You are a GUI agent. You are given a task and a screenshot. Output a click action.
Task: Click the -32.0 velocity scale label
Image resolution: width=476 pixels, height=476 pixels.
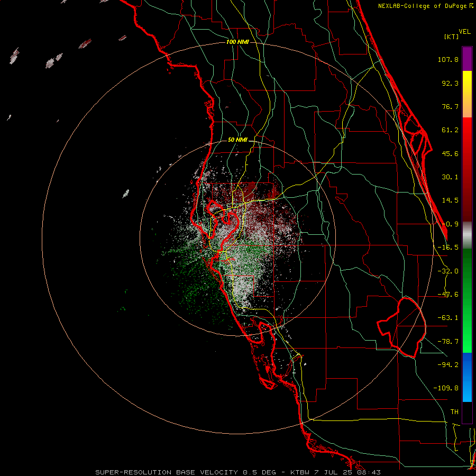click(x=448, y=271)
